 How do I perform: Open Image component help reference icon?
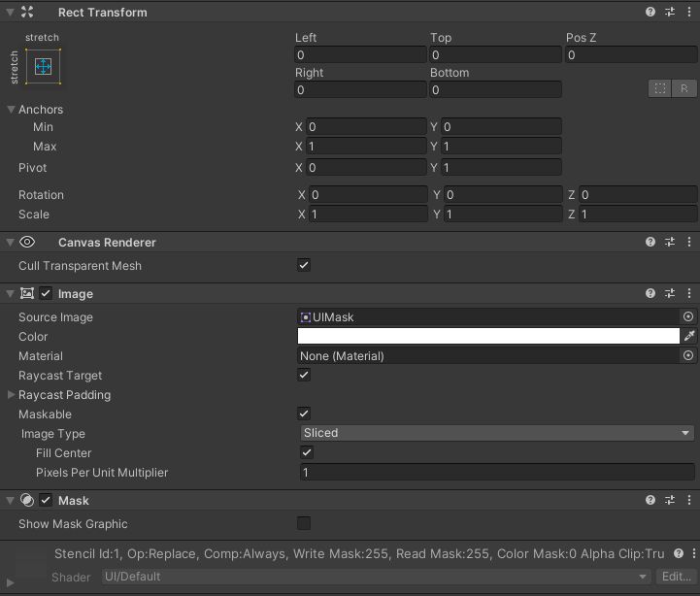click(650, 293)
